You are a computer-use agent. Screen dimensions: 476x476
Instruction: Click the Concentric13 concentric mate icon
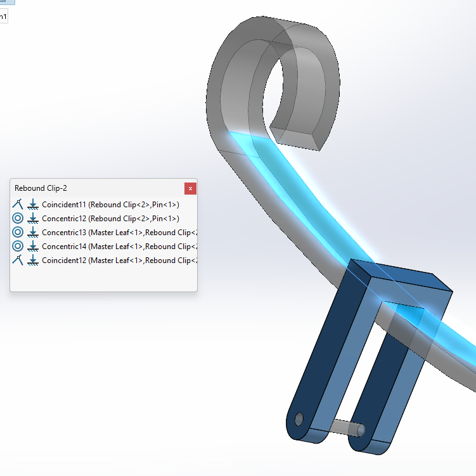(18, 232)
